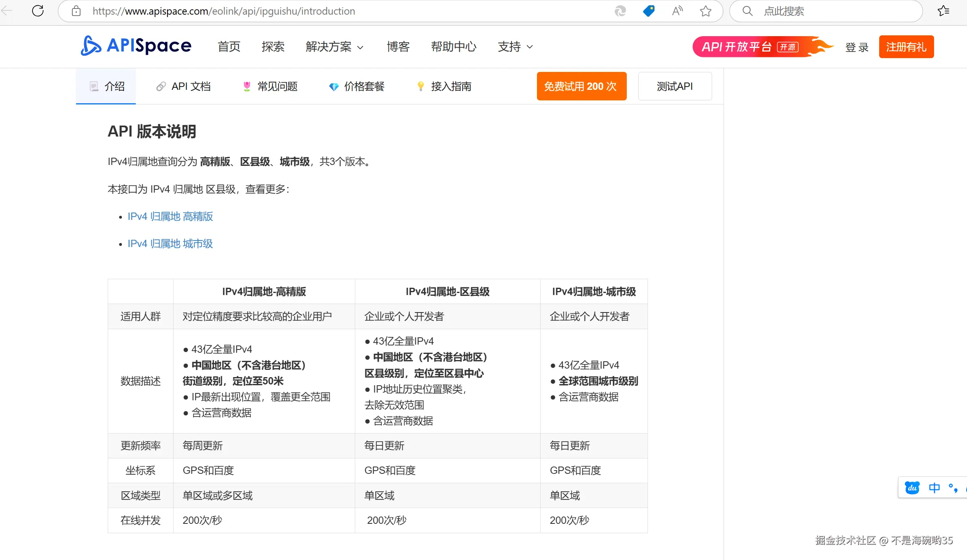Toggle the input method punctuation mode
967x560 pixels.
(x=953, y=488)
